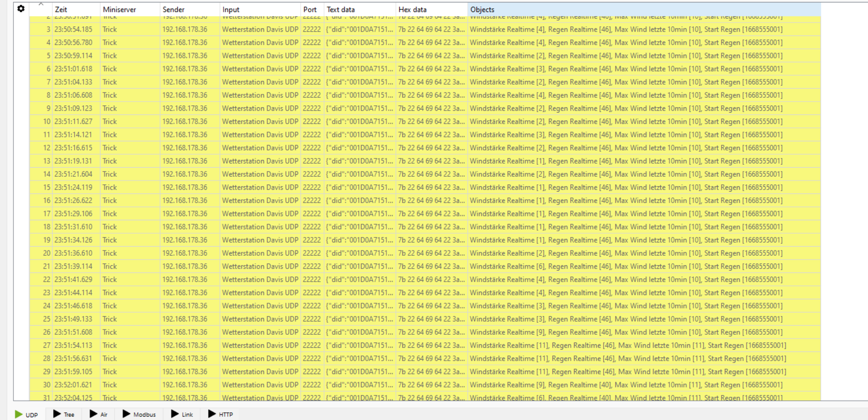
Task: Sort by the Zeit column header
Action: pos(76,10)
